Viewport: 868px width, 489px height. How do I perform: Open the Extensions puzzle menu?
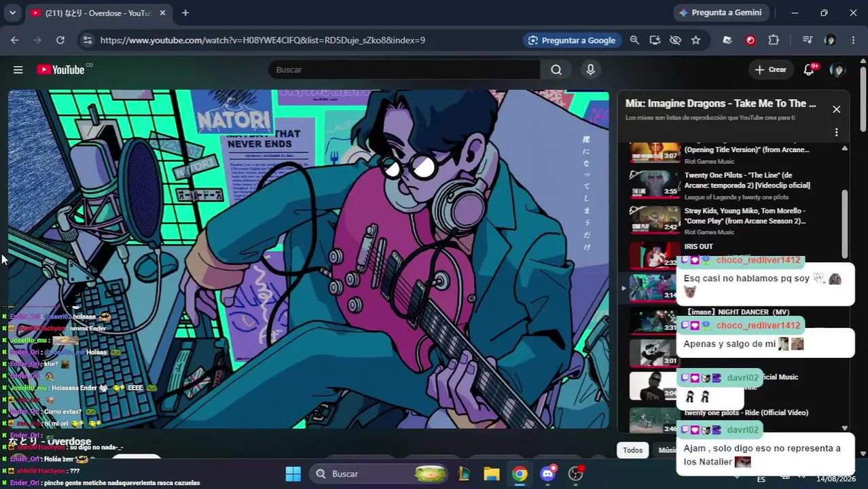774,40
